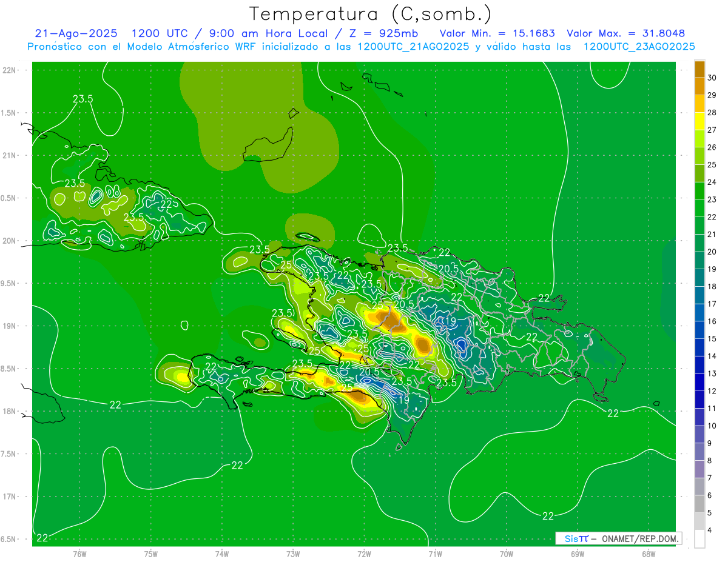Click the latitude axis label '22N'
Viewport: 728px width, 562px height.
(x=10, y=70)
